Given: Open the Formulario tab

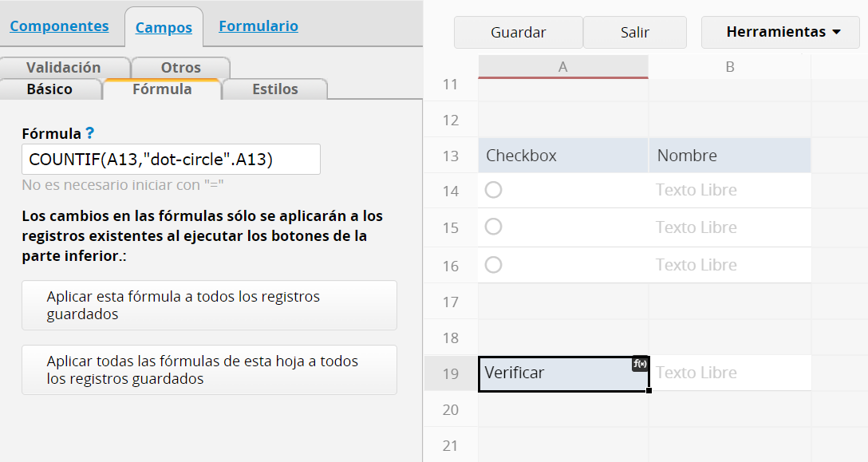Looking at the screenshot, I should pyautogui.click(x=258, y=26).
